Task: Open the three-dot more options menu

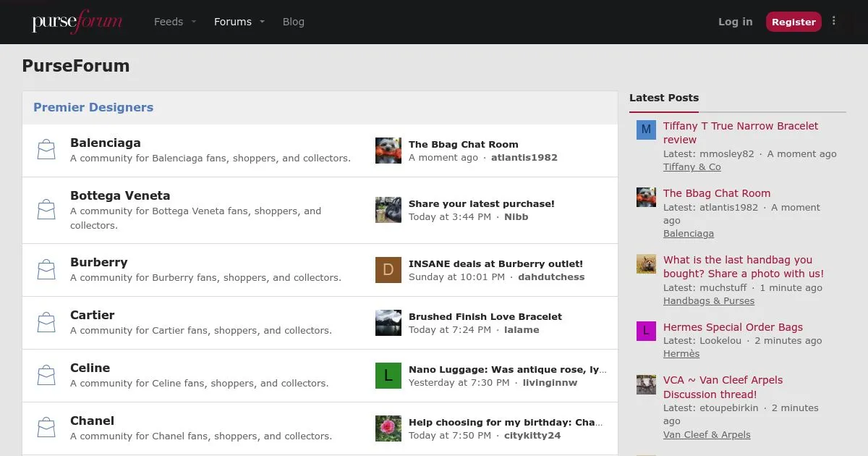Action: (x=834, y=21)
